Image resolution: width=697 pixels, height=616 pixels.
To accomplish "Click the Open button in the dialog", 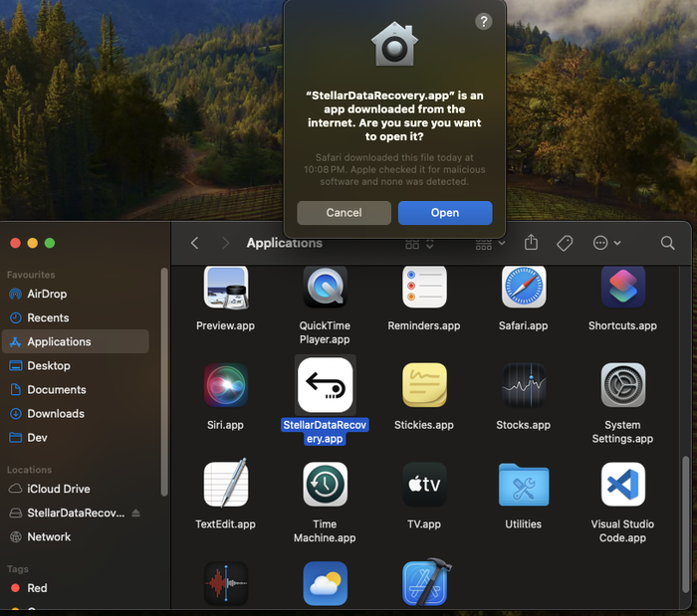I will pos(445,213).
